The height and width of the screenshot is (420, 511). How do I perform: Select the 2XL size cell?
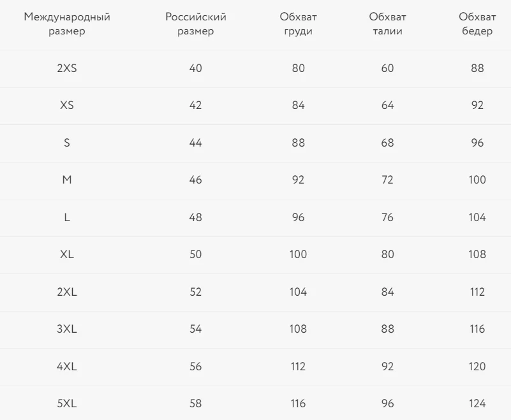pyautogui.click(x=67, y=292)
